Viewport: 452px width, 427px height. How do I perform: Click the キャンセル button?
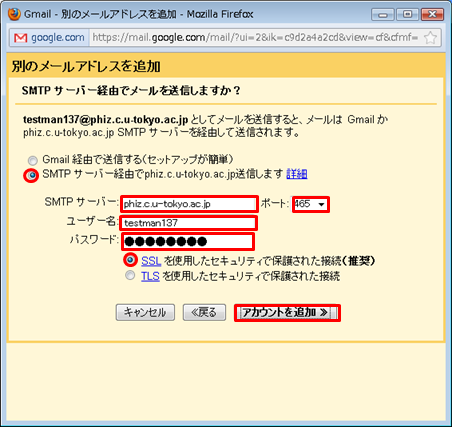145,312
